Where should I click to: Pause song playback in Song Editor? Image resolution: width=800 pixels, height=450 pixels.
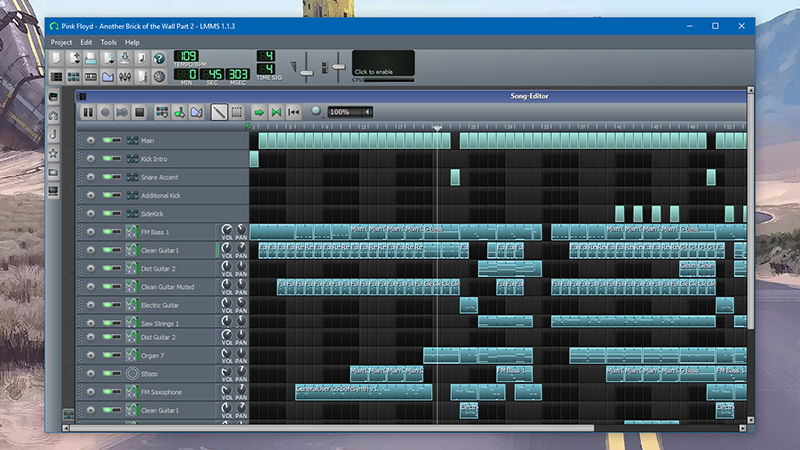pos(88,112)
